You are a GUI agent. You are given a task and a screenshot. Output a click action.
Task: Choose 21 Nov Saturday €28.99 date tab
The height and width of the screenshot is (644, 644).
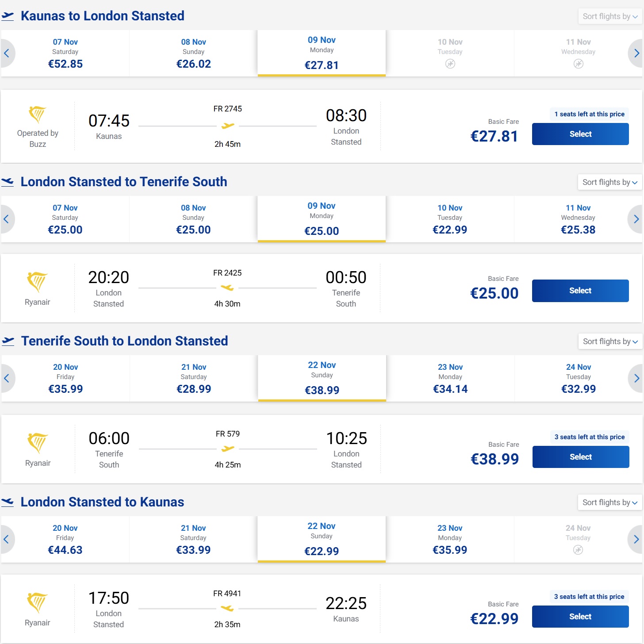194,378
